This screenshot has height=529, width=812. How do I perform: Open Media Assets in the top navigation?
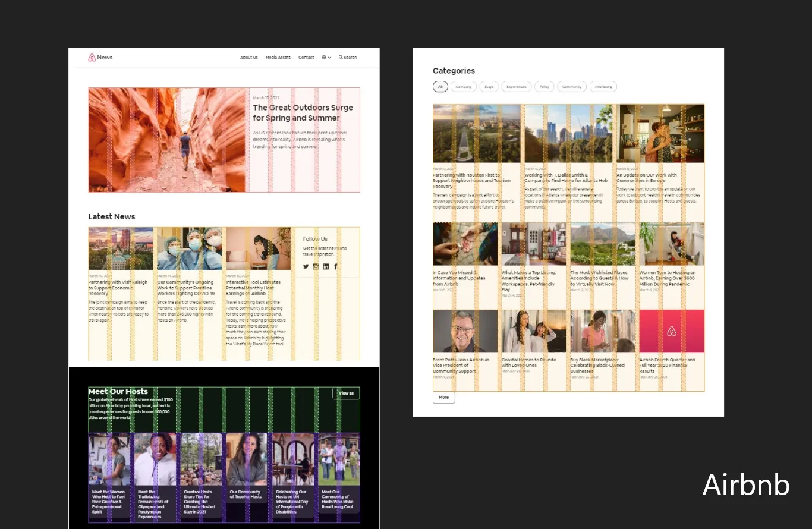pyautogui.click(x=278, y=58)
